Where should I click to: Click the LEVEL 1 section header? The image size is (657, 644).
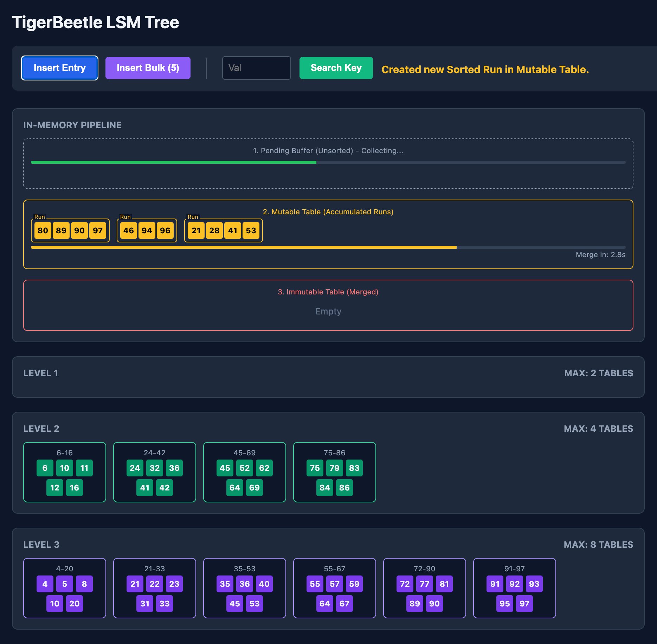click(x=41, y=373)
